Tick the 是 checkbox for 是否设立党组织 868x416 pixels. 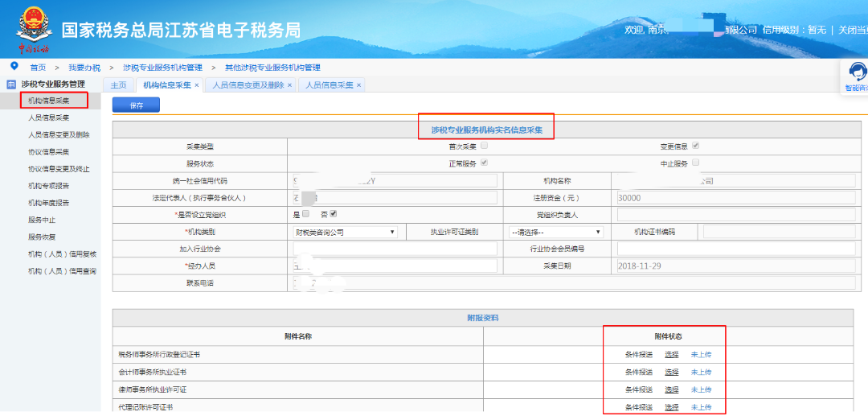pyautogui.click(x=305, y=214)
